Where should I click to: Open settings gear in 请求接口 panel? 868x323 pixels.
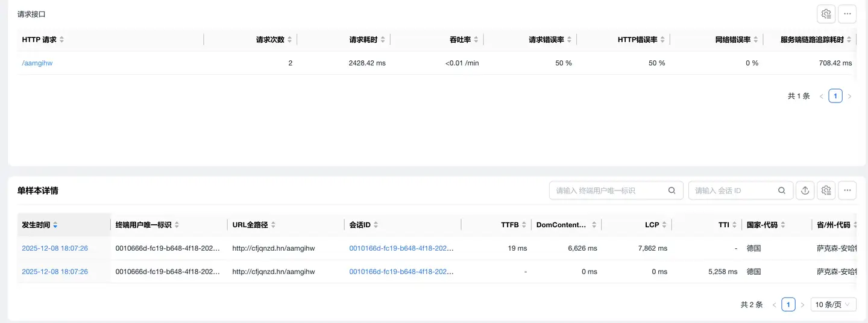826,14
